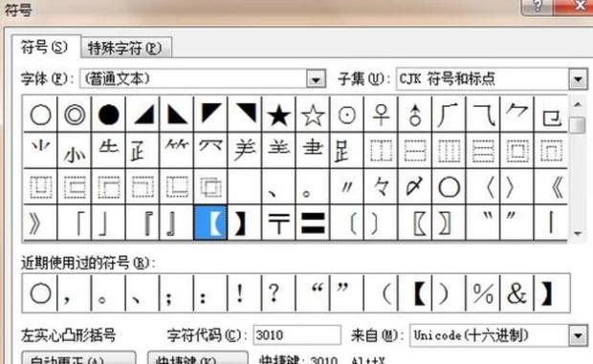Pick the ideographic period 。 in the grid
The width and height of the screenshot is (593, 364).
coord(313,187)
